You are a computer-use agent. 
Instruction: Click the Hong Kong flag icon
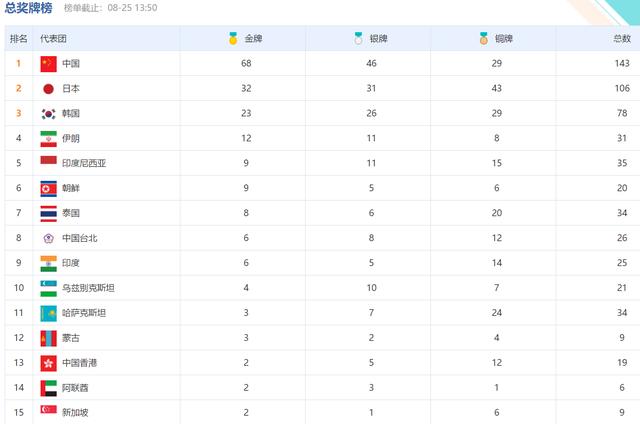(x=49, y=363)
